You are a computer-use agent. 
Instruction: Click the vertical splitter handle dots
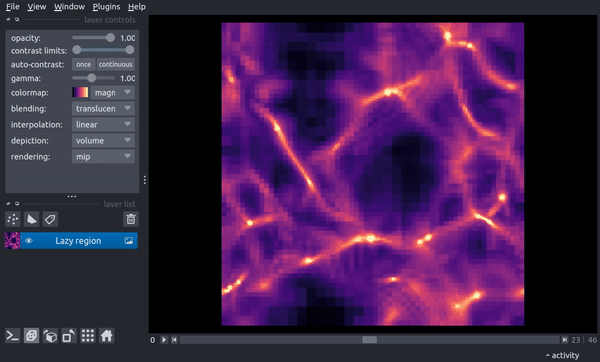(x=145, y=180)
